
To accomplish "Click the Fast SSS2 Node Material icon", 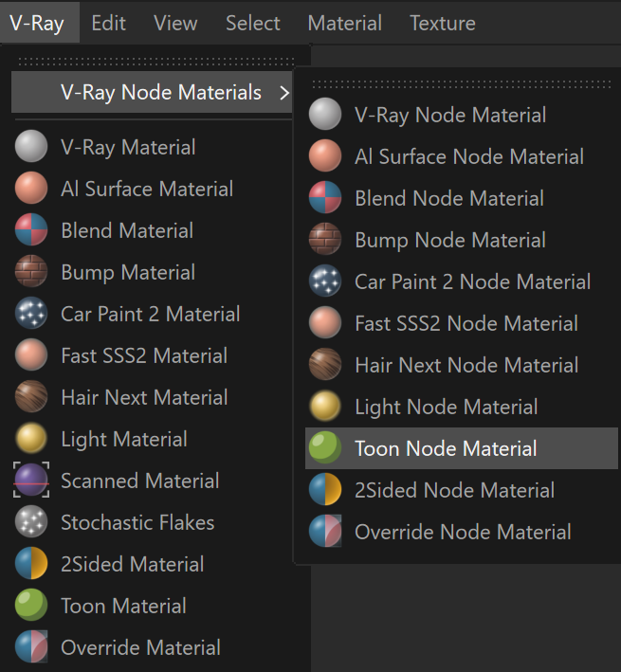I will point(325,322).
